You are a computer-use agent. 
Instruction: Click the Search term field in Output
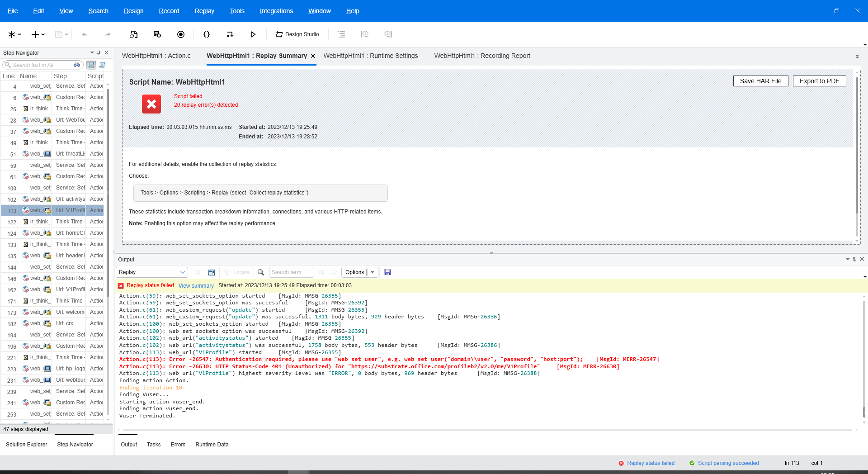(291, 272)
